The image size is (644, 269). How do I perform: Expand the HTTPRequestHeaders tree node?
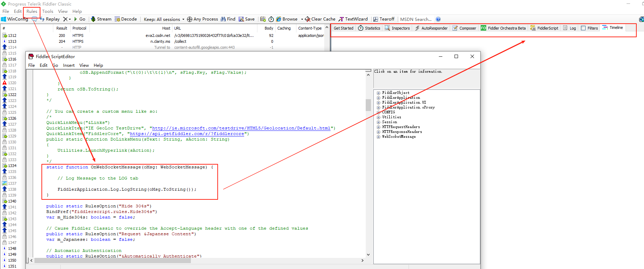378,127
